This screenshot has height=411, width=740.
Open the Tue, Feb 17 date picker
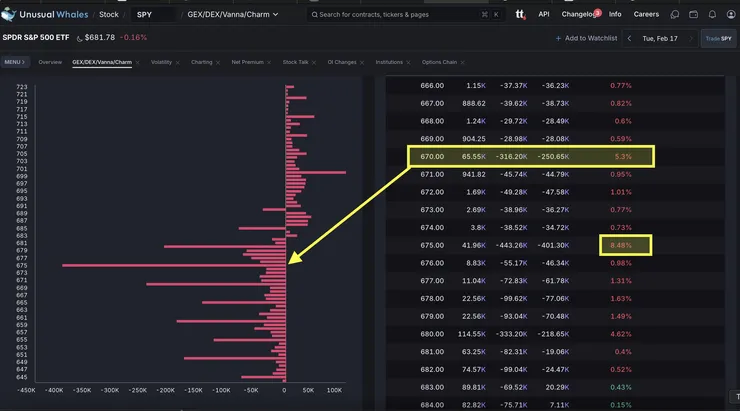[660, 39]
